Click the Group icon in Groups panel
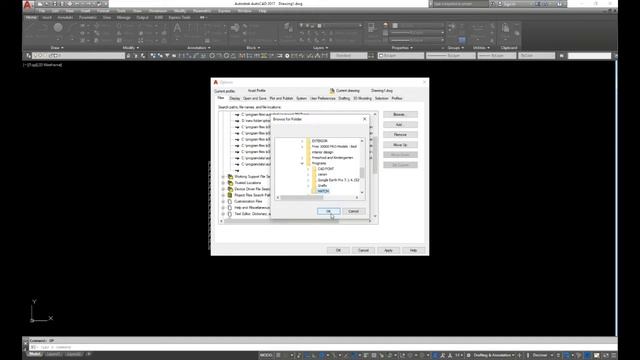The width and height of the screenshot is (640, 360). point(451,27)
